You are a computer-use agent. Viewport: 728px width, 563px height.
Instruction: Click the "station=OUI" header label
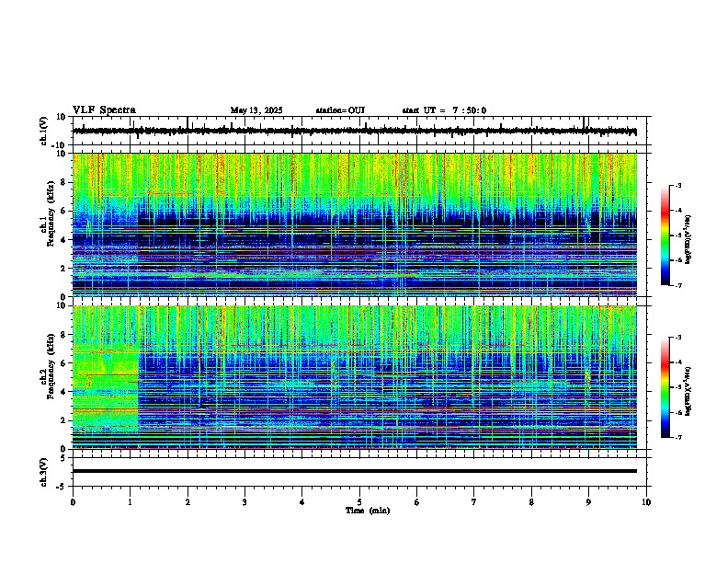(340, 110)
